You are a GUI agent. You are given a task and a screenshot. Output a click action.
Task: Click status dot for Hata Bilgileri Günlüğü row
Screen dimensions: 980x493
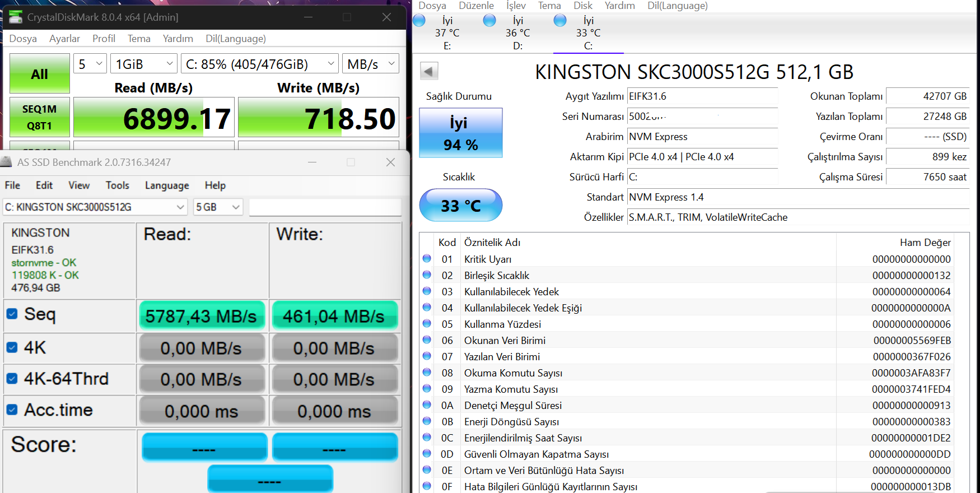click(x=427, y=486)
